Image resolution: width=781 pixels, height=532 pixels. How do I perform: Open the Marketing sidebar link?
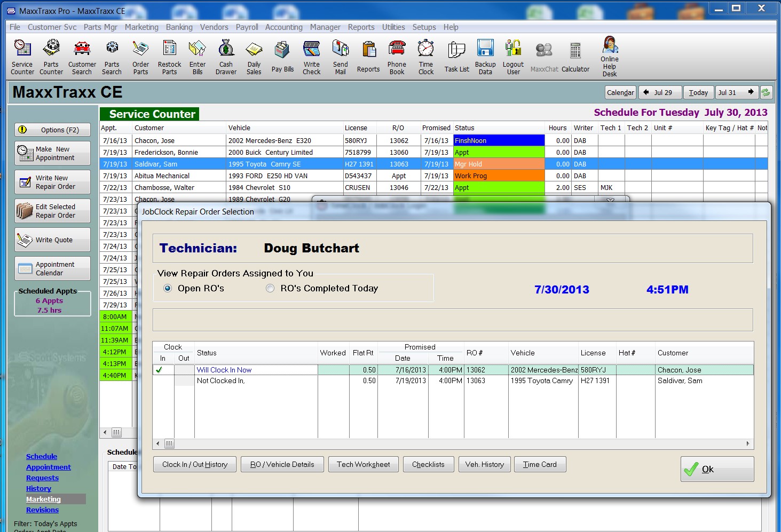tap(43, 499)
